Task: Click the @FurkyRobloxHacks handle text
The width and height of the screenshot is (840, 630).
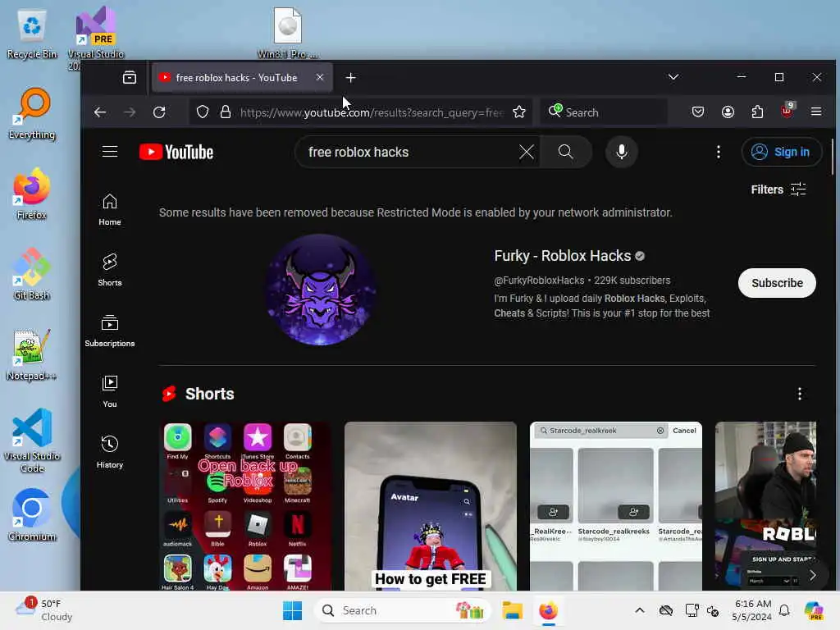Action: coord(539,281)
